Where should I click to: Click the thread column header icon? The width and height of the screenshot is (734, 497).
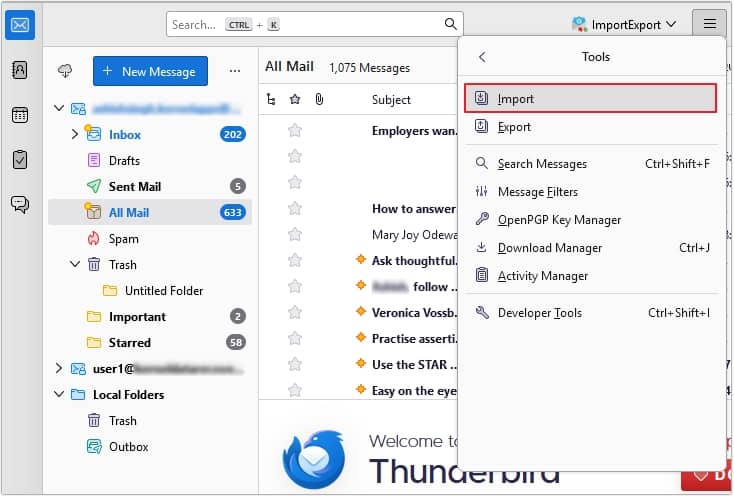[271, 99]
